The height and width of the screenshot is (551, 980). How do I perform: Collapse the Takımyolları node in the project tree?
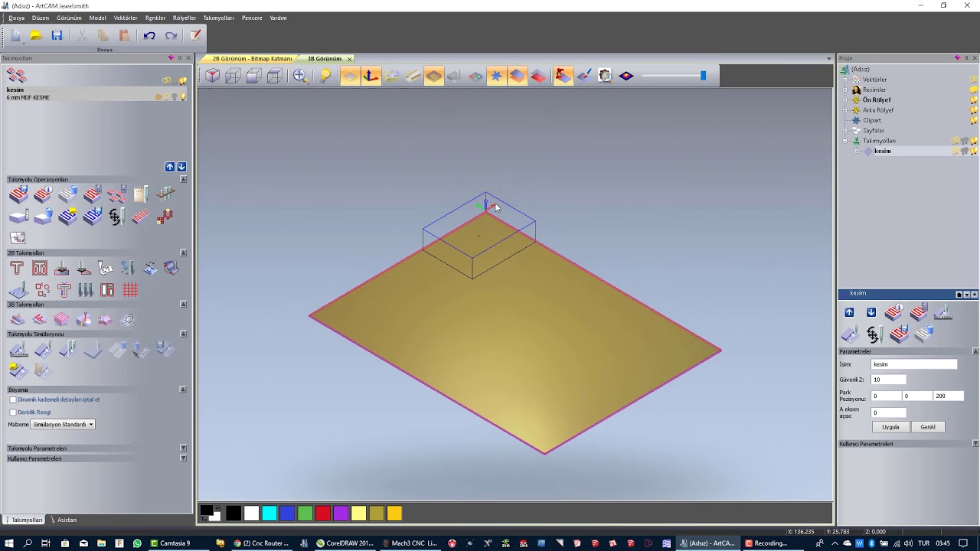point(845,141)
